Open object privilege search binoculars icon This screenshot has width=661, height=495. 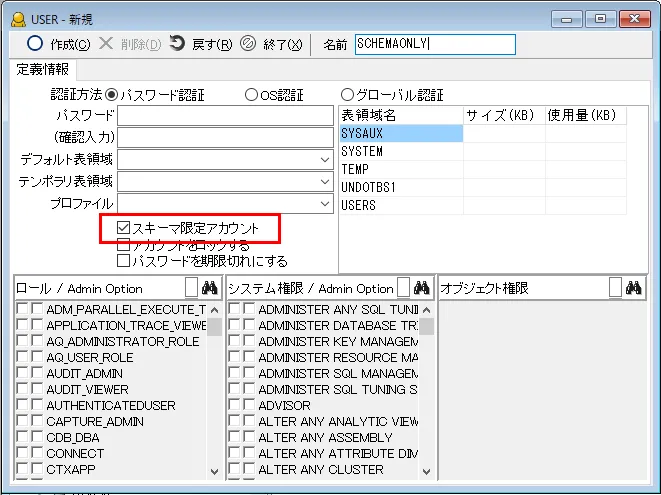[x=634, y=288]
